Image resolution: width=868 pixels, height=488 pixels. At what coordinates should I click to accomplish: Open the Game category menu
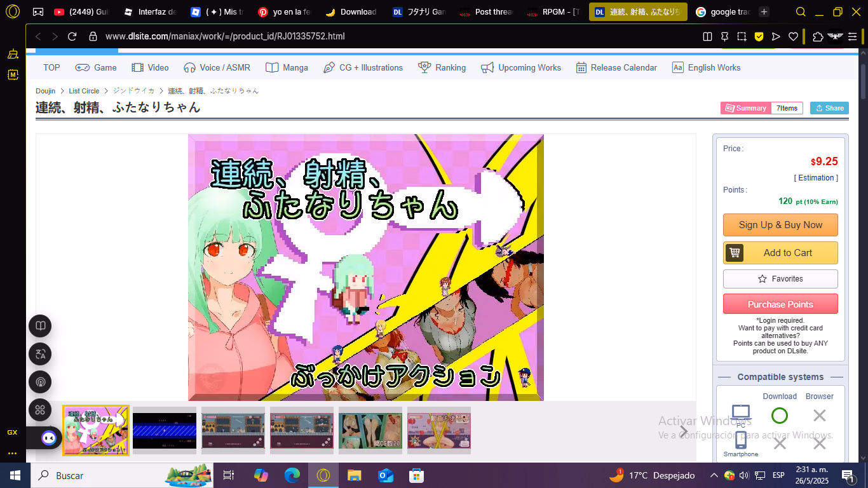[96, 67]
